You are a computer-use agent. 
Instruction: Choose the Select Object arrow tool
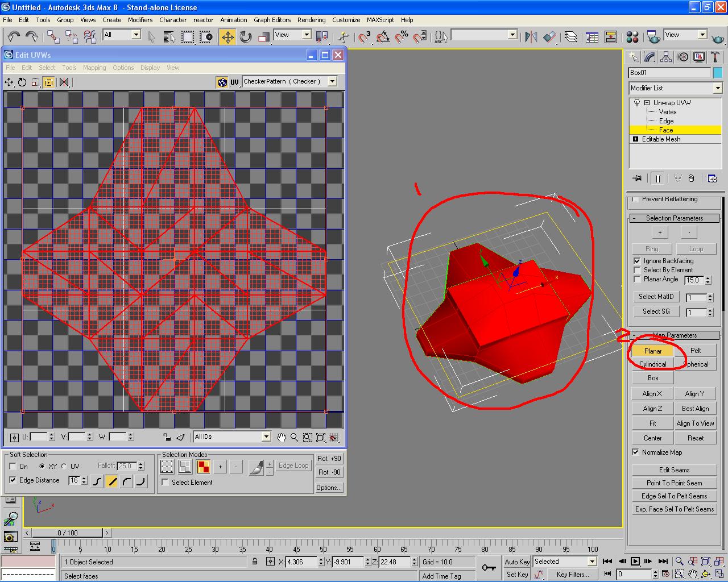click(151, 38)
